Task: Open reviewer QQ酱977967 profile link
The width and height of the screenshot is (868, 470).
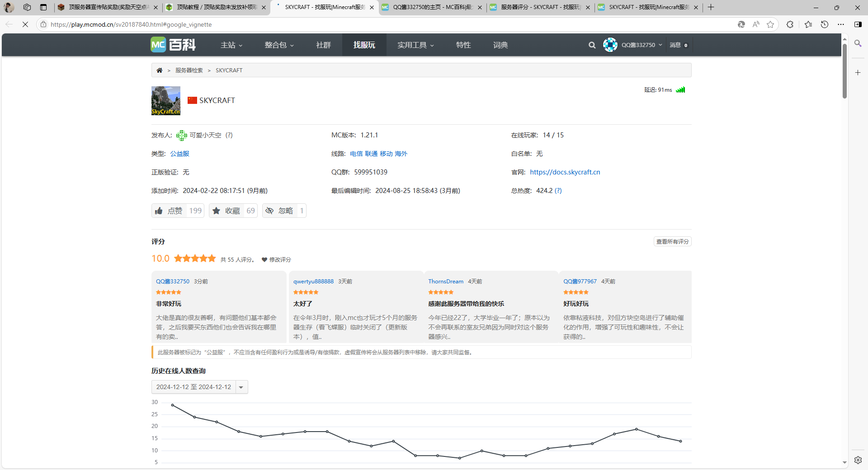Action: 580,282
